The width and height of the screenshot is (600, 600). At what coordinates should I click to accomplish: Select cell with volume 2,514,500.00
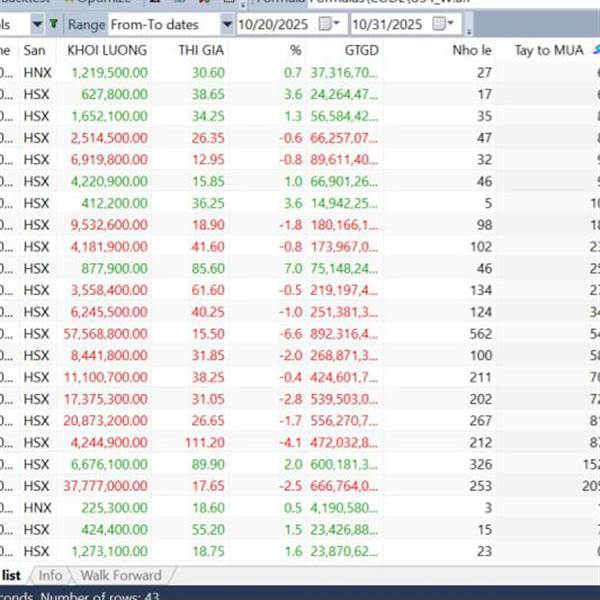(109, 138)
